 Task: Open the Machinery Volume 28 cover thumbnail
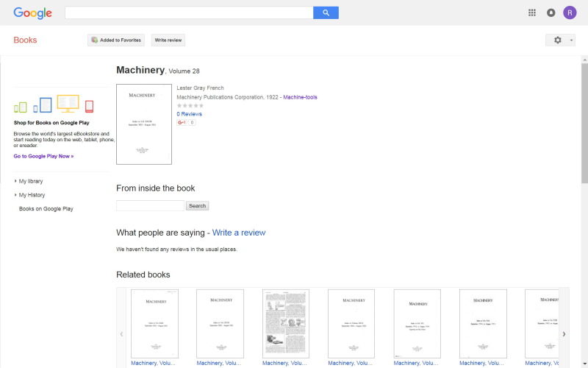144,124
